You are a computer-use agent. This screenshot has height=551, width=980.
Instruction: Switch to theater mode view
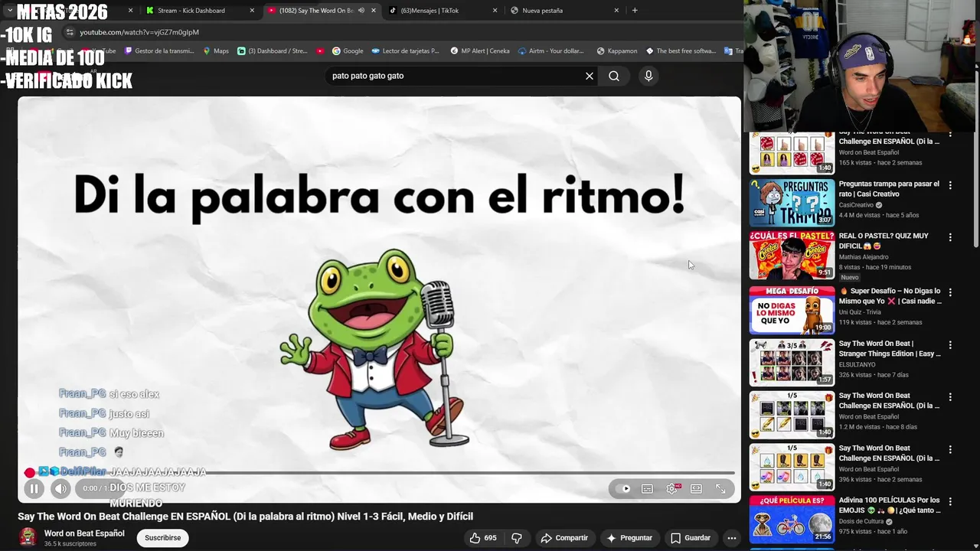(696, 489)
